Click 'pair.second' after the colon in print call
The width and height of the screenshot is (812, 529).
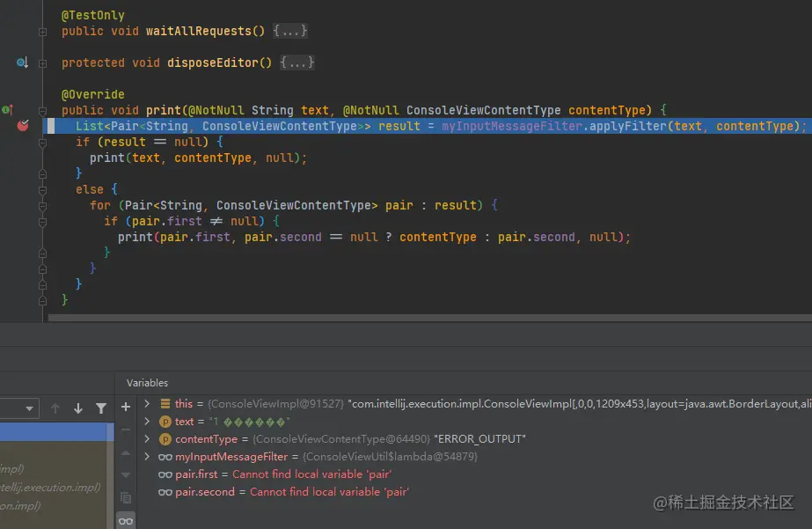[536, 237]
